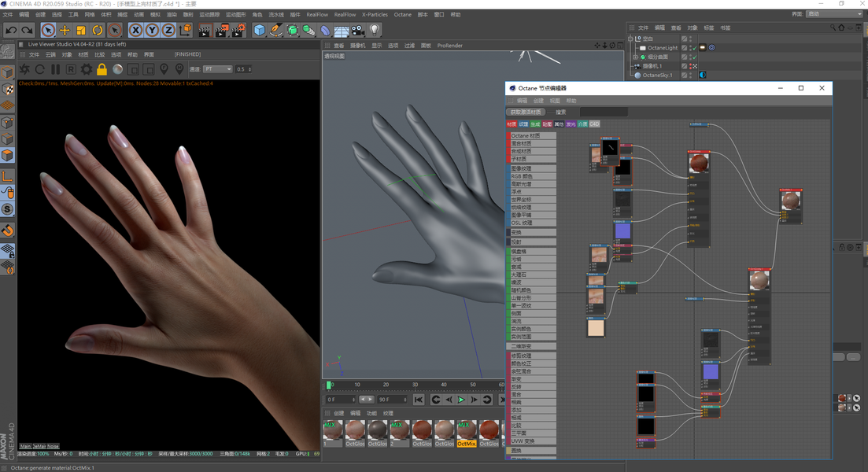
Task: Select the OctMix material thumbnail
Action: coord(466,433)
